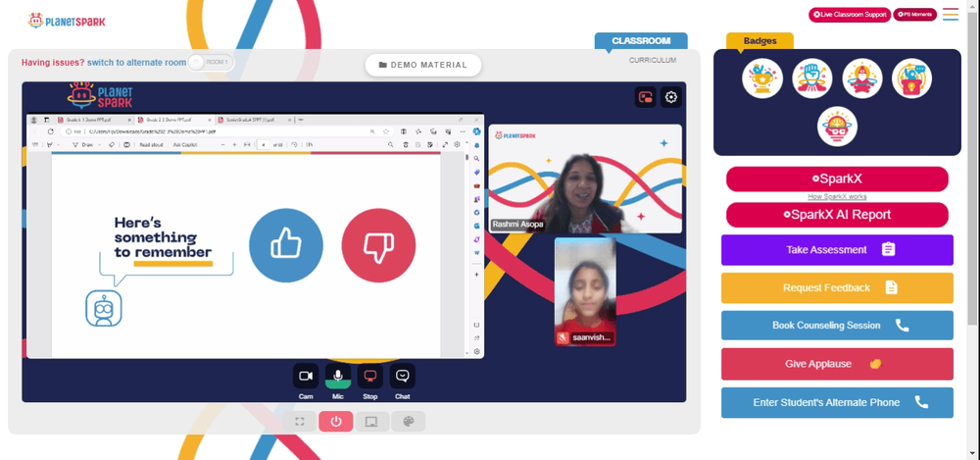
Task: Award the speaker at podium badge
Action: 911,78
